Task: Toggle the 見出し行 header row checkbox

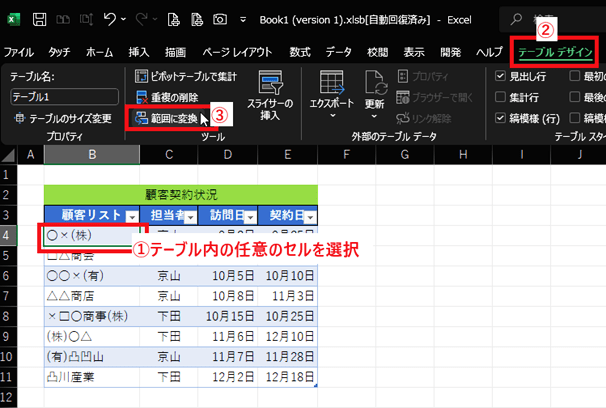Action: tap(501, 76)
